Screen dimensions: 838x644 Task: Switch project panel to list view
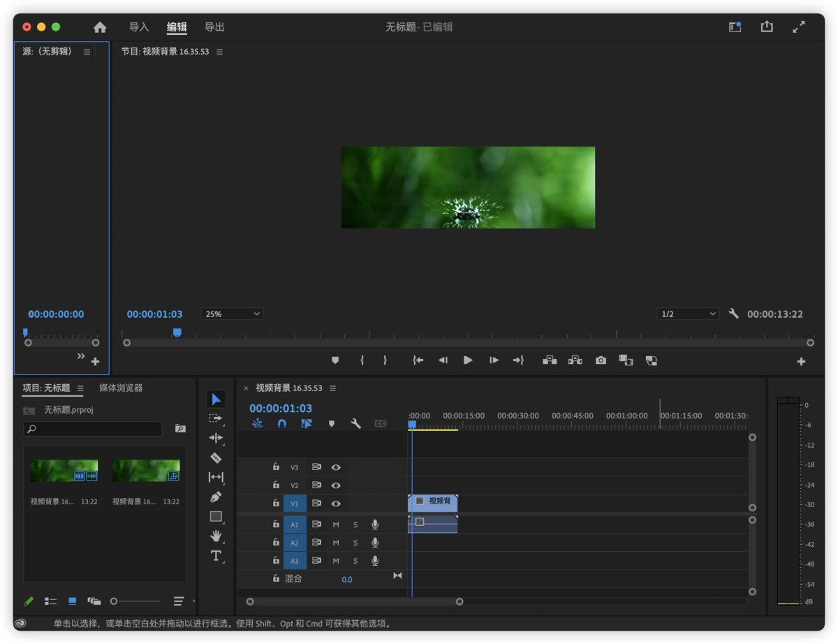click(x=50, y=601)
